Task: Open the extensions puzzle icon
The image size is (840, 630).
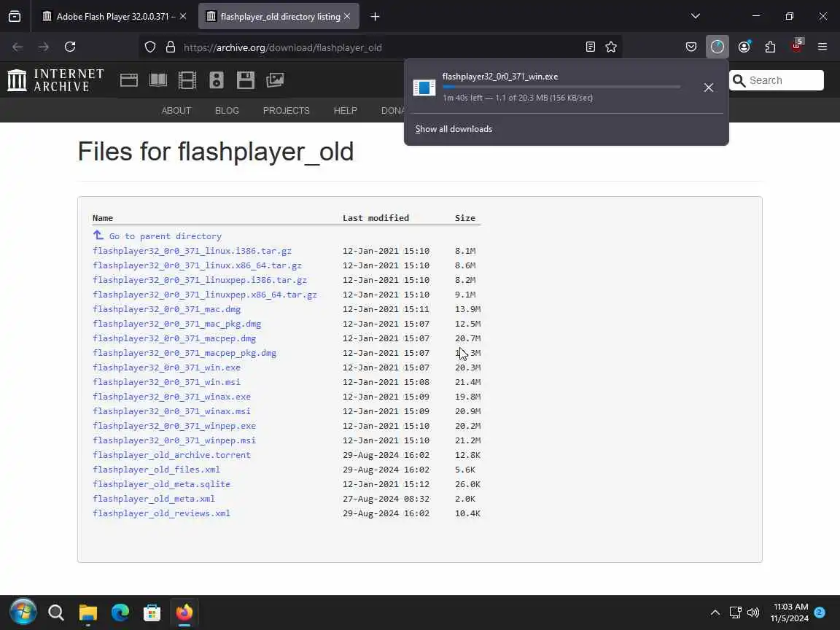Action: pos(770,47)
